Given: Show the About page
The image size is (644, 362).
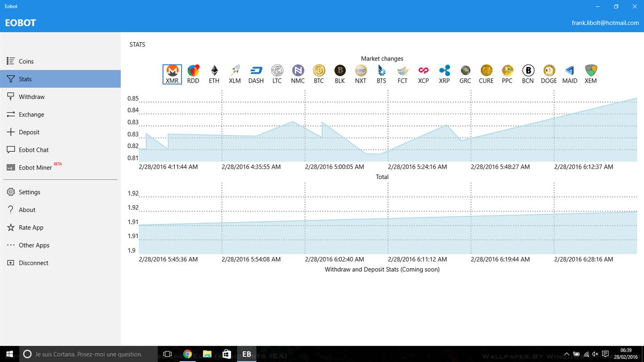Looking at the screenshot, I should (x=60, y=210).
